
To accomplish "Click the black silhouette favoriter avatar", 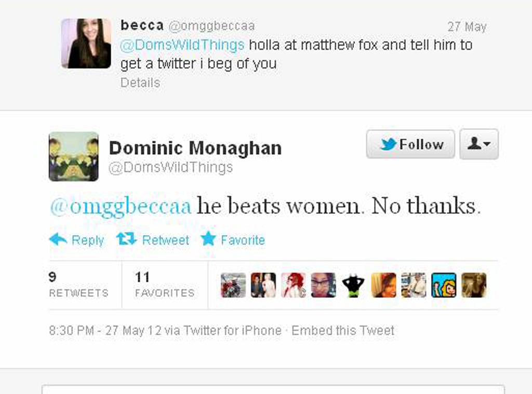I will (353, 285).
